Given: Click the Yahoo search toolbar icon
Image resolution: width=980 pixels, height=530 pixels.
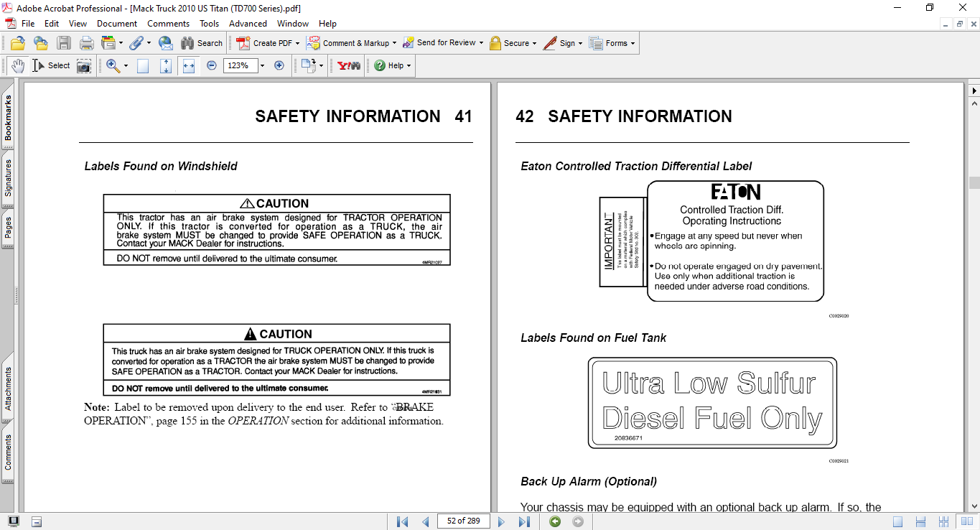Looking at the screenshot, I should tap(349, 65).
